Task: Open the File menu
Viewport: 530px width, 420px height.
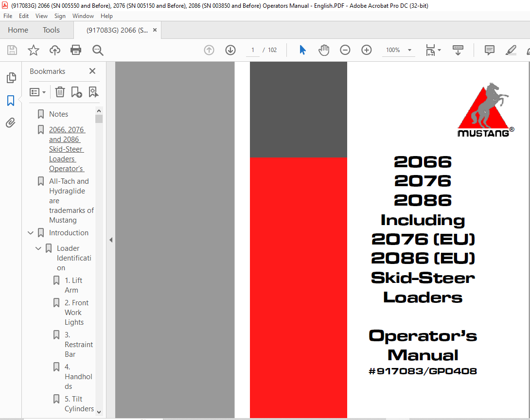Action: tap(8, 16)
